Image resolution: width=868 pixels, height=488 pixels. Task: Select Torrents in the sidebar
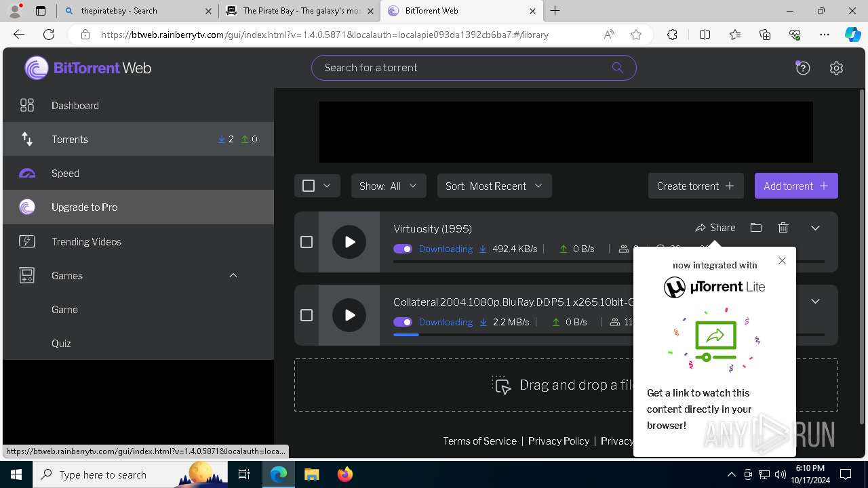coord(138,139)
